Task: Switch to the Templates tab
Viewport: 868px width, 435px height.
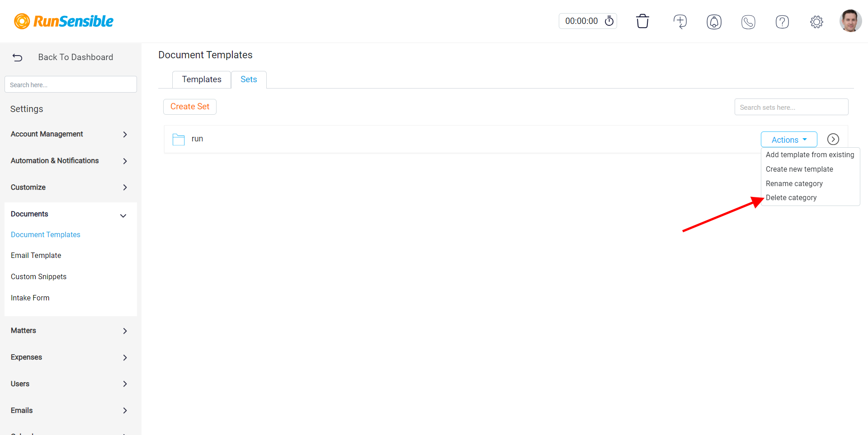Action: point(202,80)
